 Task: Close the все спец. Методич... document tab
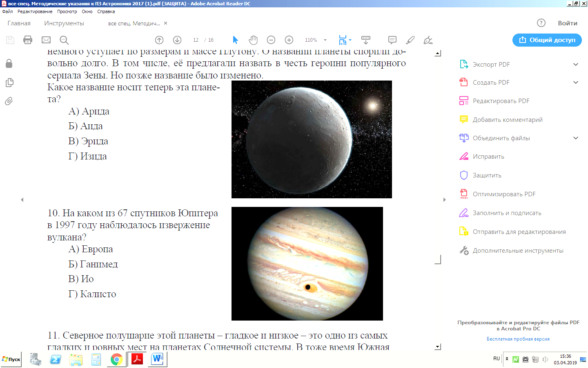tap(165, 23)
